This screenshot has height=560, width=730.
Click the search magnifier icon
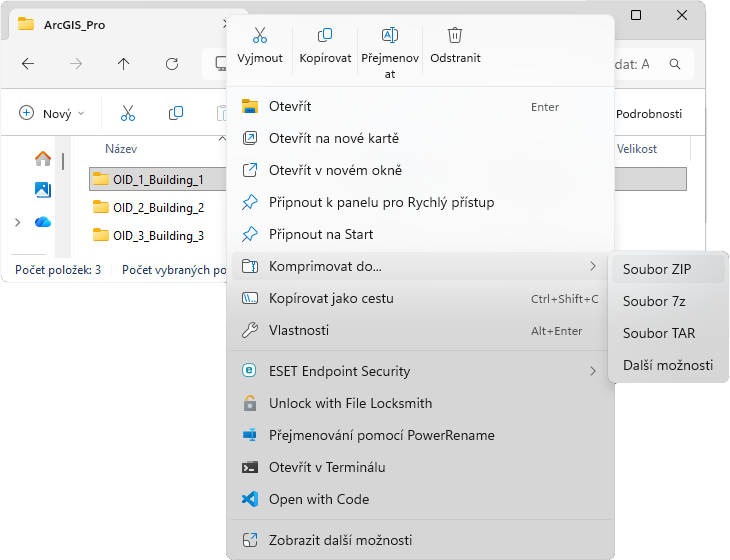coord(675,64)
